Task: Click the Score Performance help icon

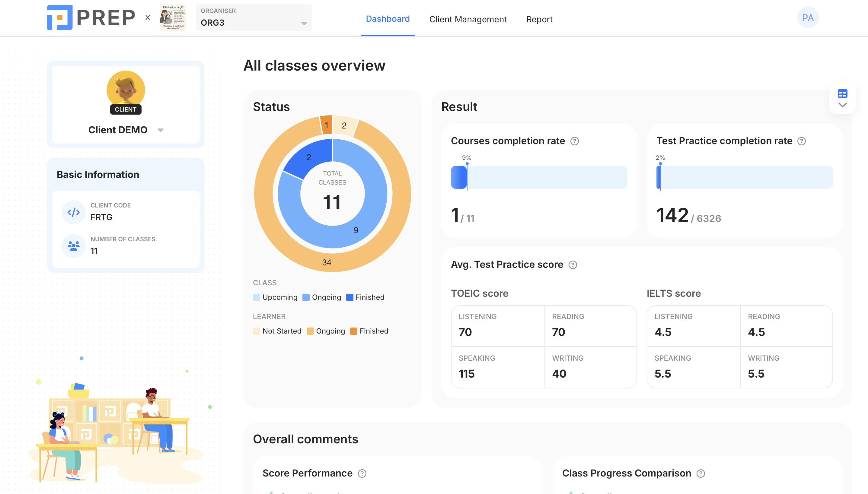Action: (x=362, y=473)
